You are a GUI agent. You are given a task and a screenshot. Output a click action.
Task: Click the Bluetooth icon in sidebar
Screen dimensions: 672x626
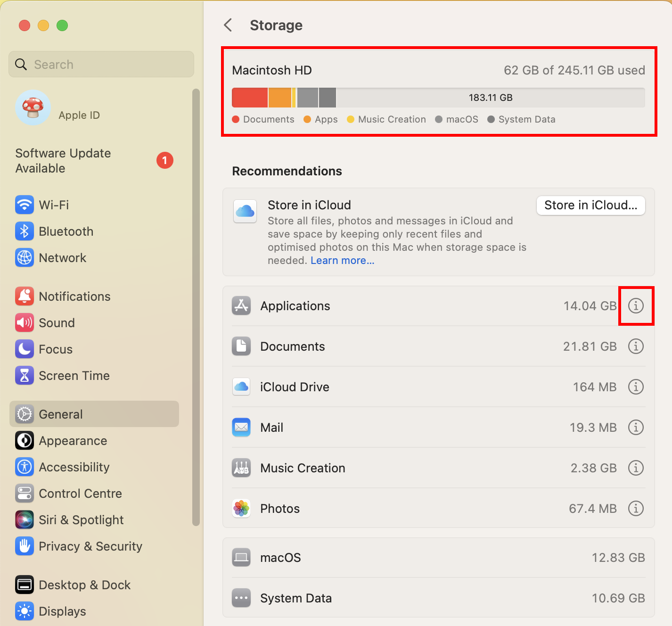point(25,231)
